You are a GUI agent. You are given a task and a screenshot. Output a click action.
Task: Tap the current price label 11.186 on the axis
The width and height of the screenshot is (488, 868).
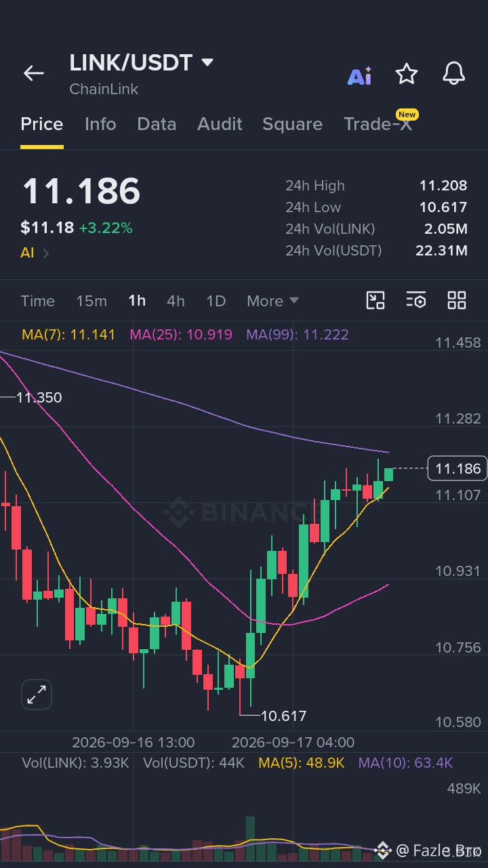457,468
